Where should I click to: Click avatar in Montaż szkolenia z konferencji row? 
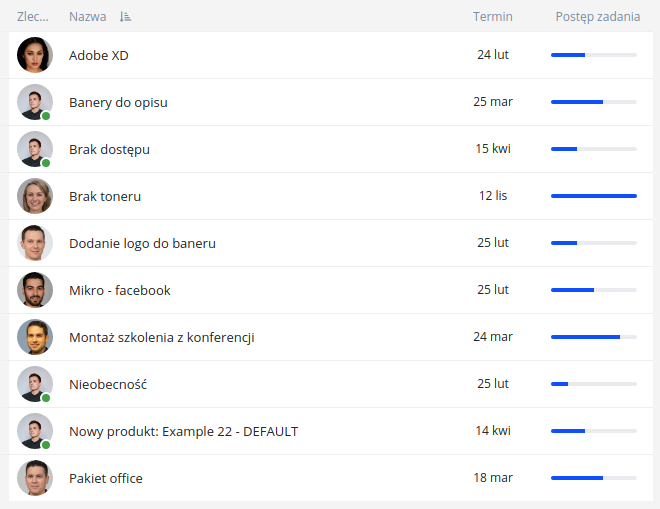[35, 337]
